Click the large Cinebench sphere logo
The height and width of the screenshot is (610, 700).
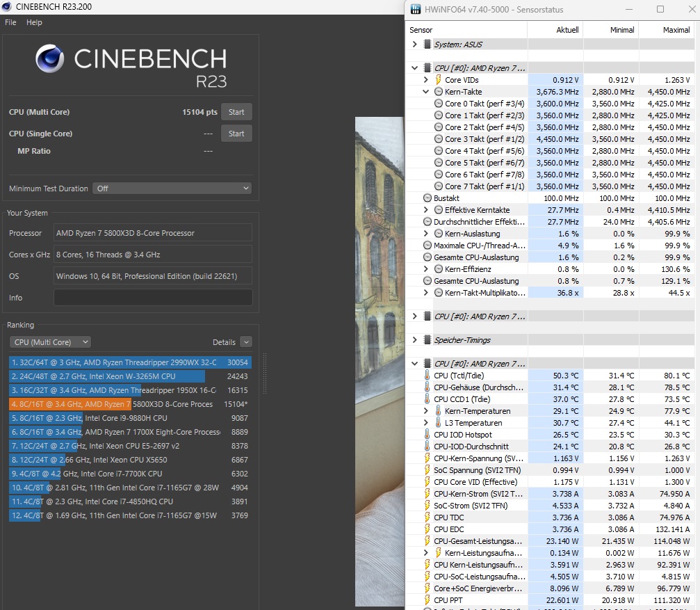click(50, 58)
